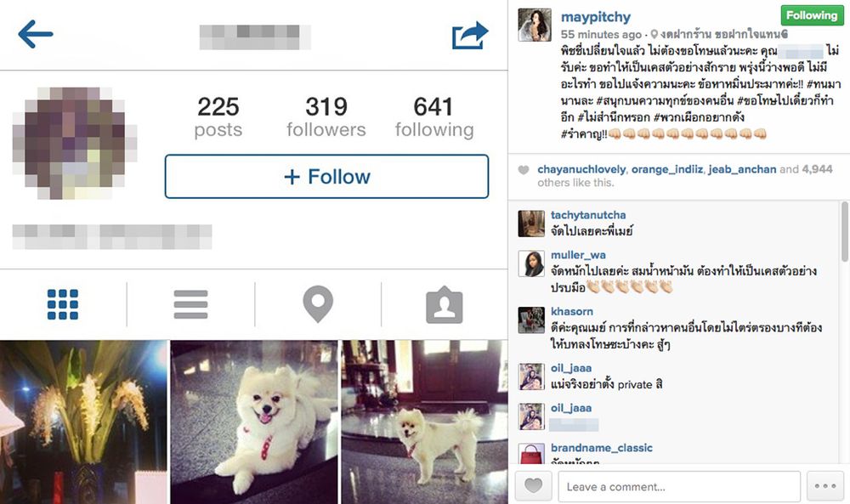View the 319 followers list
850x504 pixels.
tap(326, 116)
